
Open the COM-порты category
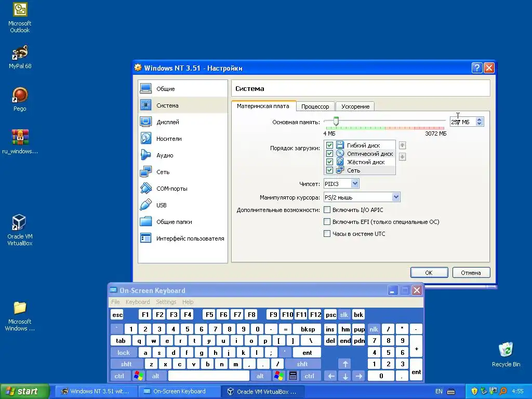point(182,188)
